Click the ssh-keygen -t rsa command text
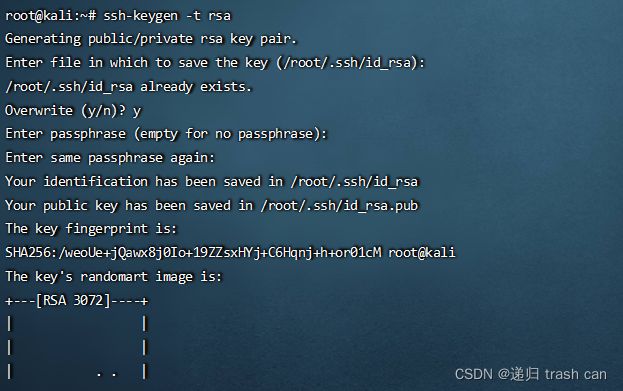This screenshot has width=623, height=391. click(167, 16)
